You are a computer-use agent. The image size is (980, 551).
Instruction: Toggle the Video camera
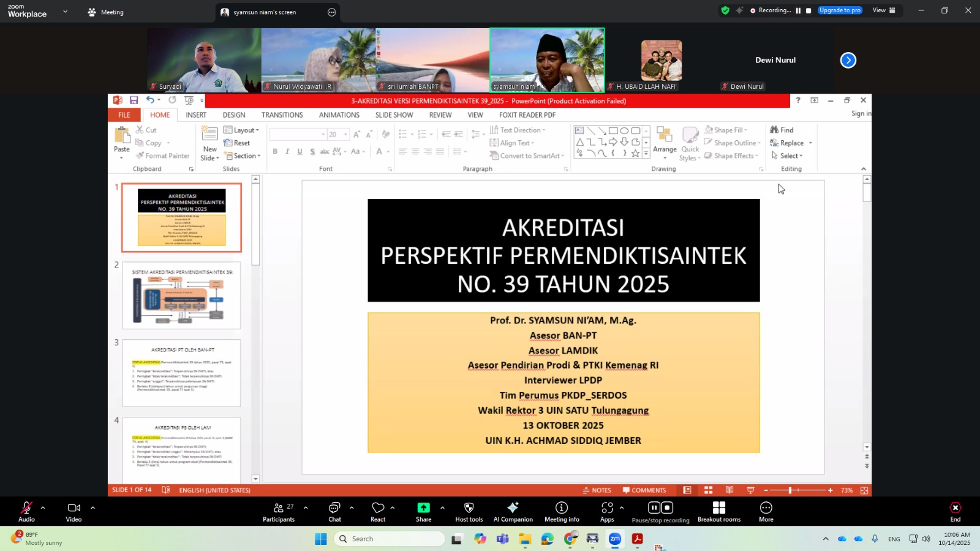click(x=73, y=511)
